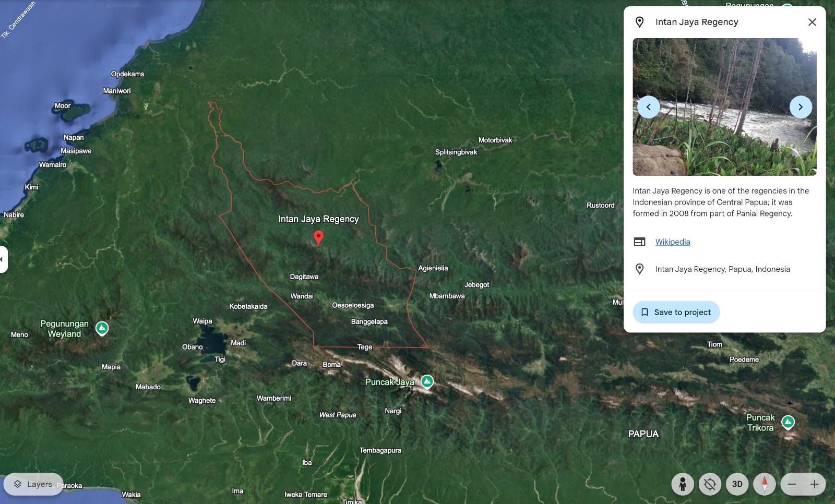Viewport: 835px width, 504px height.
Task: Close the Intan Jaya Regency info card
Action: click(812, 22)
